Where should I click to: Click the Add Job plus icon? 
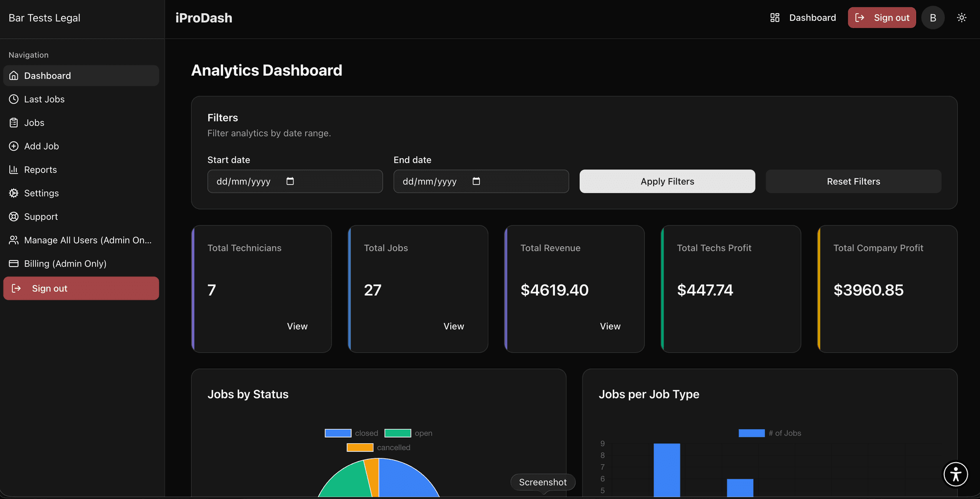(13, 146)
